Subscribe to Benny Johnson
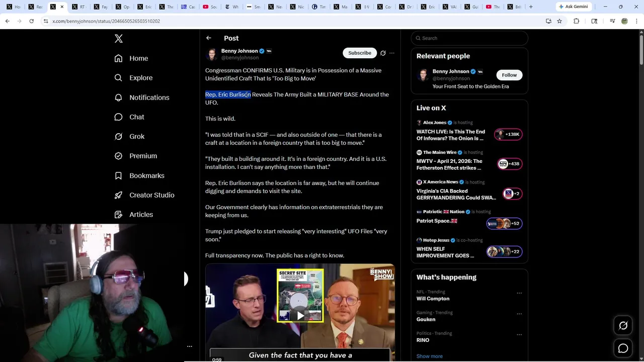The width and height of the screenshot is (644, 362). coord(360,53)
